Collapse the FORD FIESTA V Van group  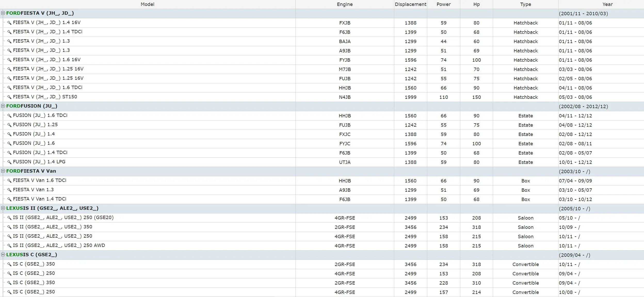coord(3,171)
